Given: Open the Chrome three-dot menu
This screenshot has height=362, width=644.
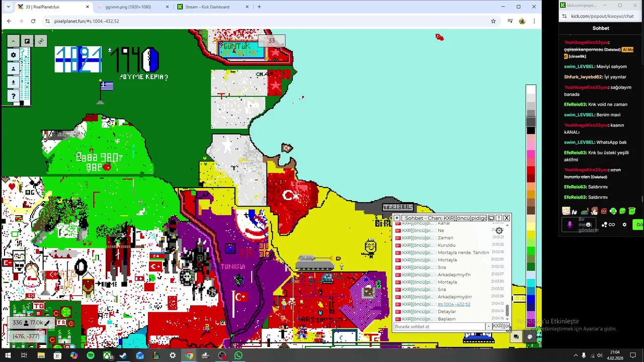Looking at the screenshot, I should tap(534, 21).
